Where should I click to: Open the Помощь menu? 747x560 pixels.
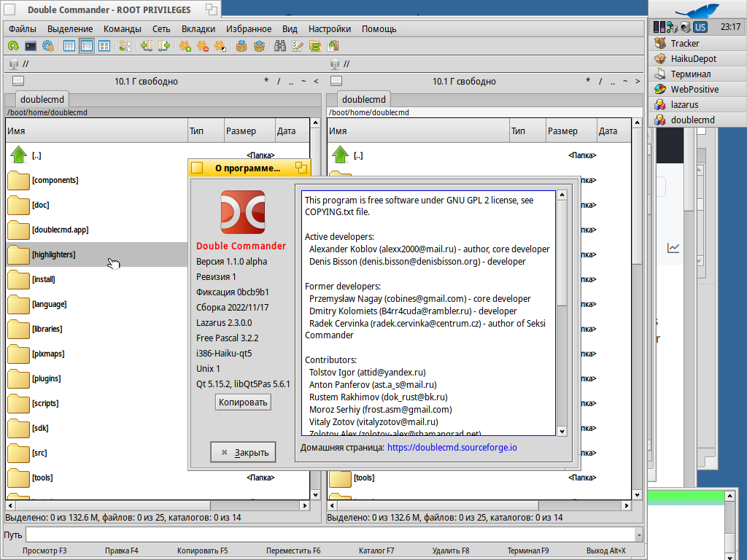[x=379, y=29]
